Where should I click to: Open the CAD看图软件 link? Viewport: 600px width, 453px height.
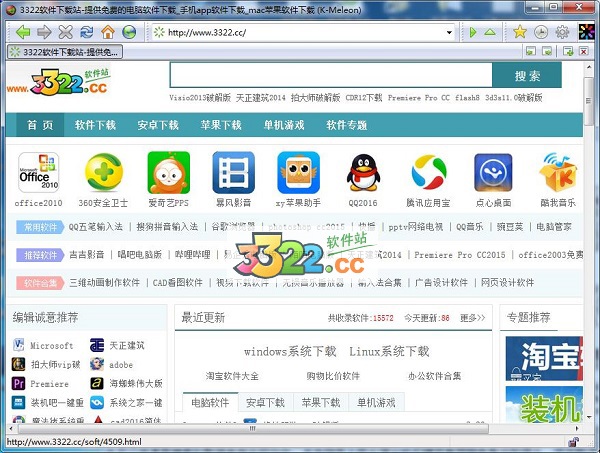[178, 283]
